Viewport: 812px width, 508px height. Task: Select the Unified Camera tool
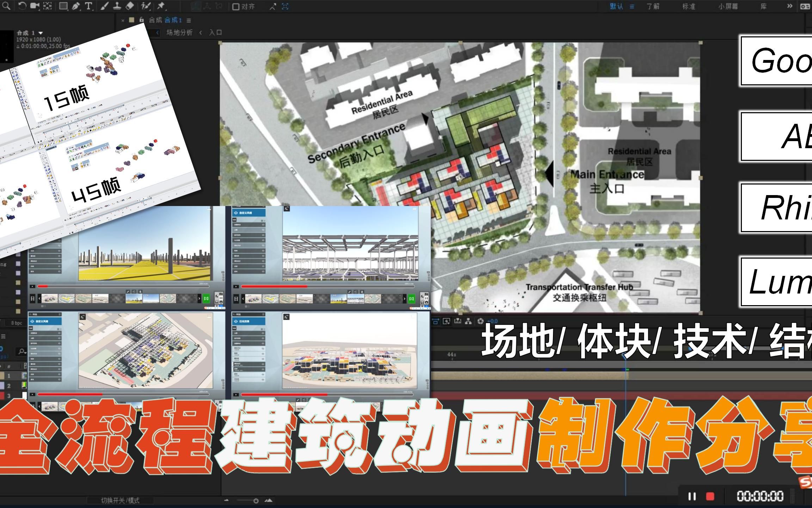click(35, 6)
